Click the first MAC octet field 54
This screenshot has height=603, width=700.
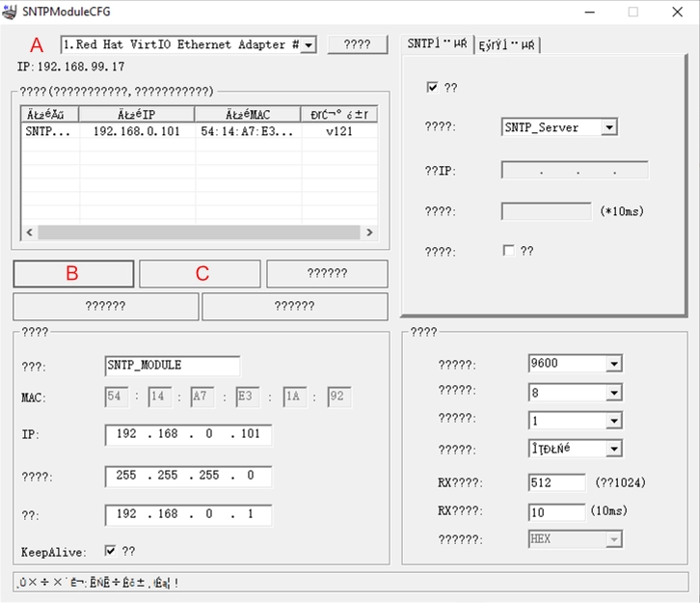point(117,397)
